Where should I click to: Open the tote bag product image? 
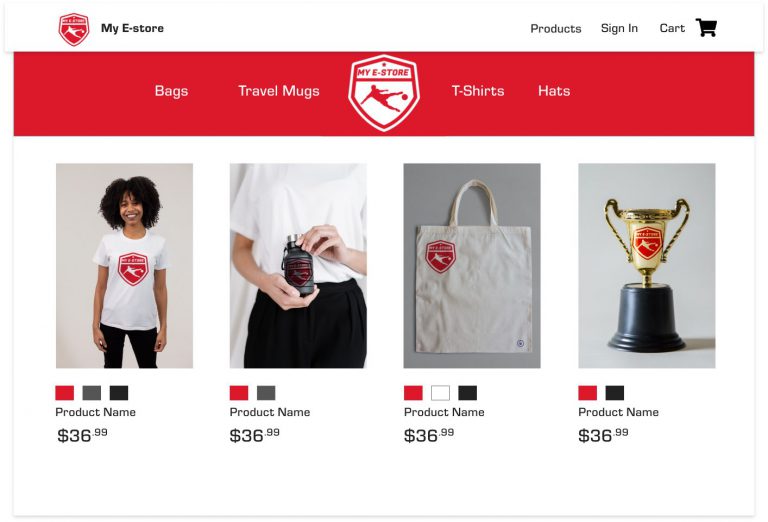coord(472,266)
